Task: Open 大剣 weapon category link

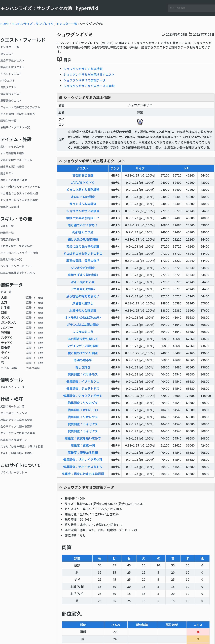Action: point(4,298)
